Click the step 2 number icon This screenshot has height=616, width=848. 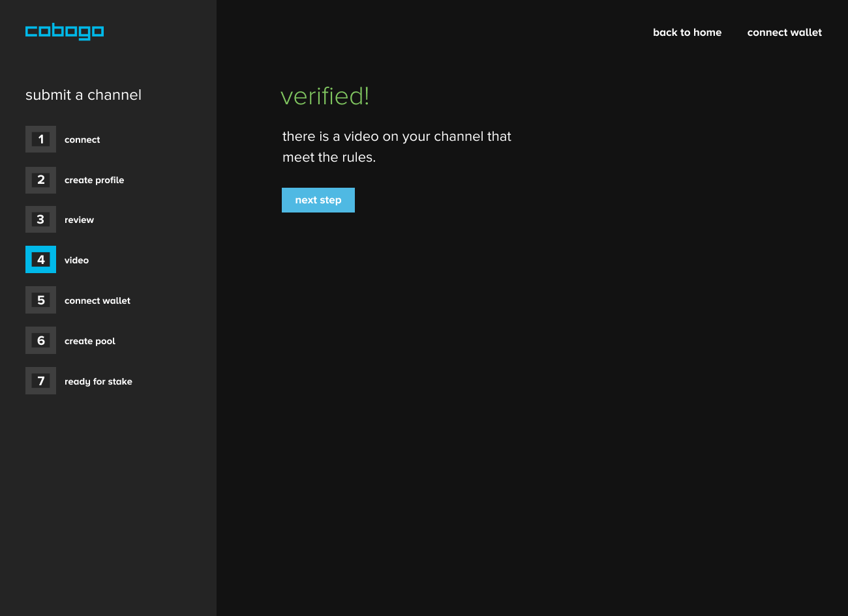click(x=40, y=180)
